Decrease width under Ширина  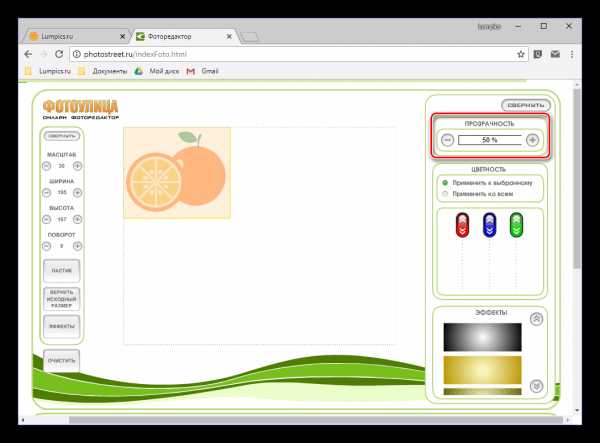46,192
